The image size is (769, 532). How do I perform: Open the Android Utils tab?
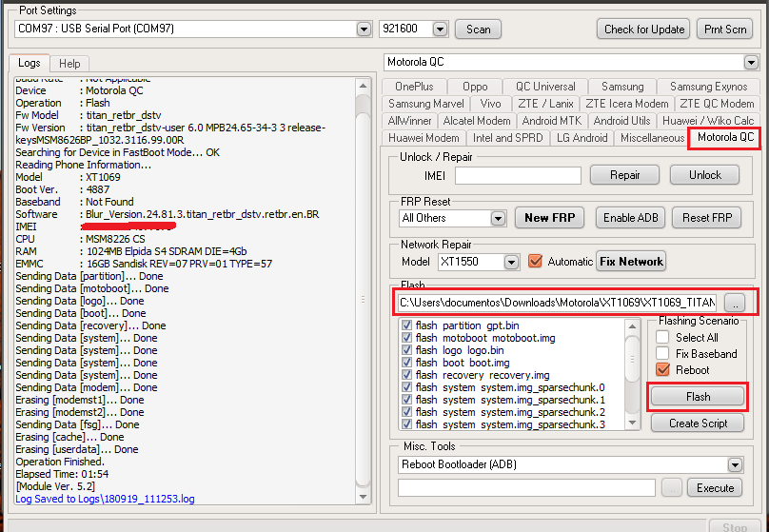621,121
